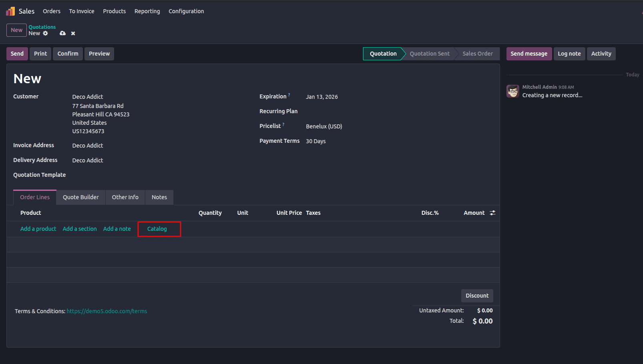Open the Pricelist help tooltip question mark
Screen dimensions: 643x364
[x=283, y=124]
